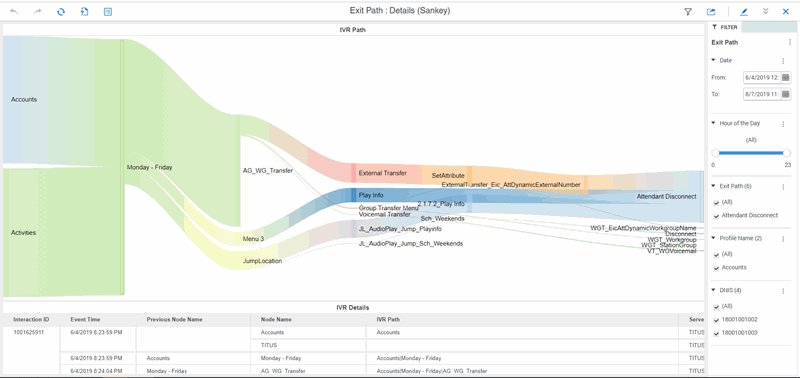
Task: Refresh the report with the circular arrows icon
Action: point(61,11)
